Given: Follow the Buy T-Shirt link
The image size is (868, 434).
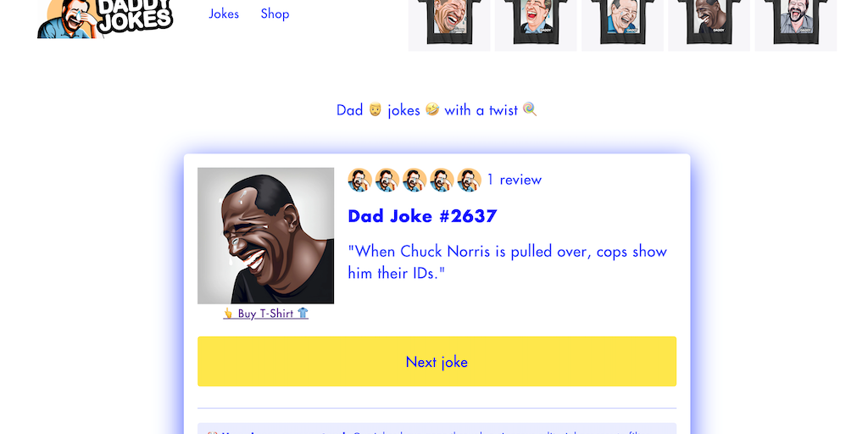Looking at the screenshot, I should 265,314.
